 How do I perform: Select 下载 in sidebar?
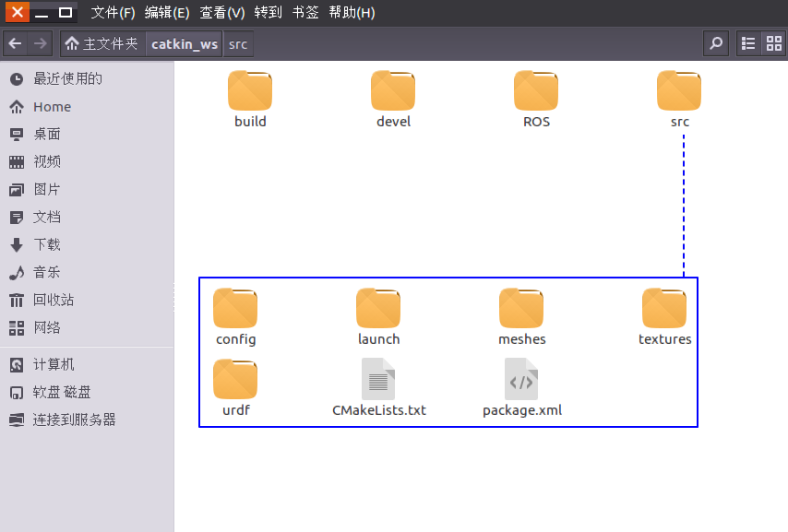(x=87, y=244)
